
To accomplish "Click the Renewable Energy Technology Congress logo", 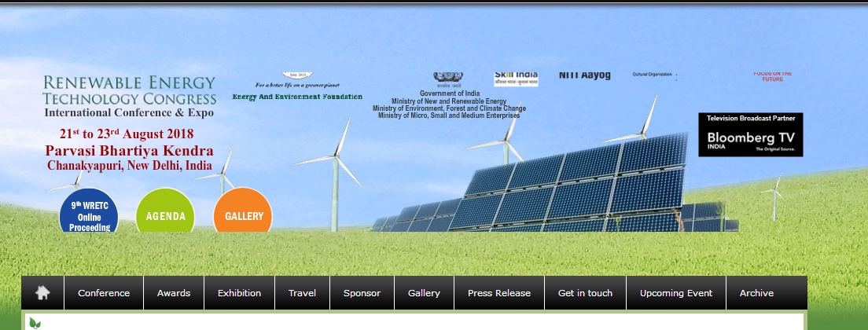I will [x=129, y=96].
